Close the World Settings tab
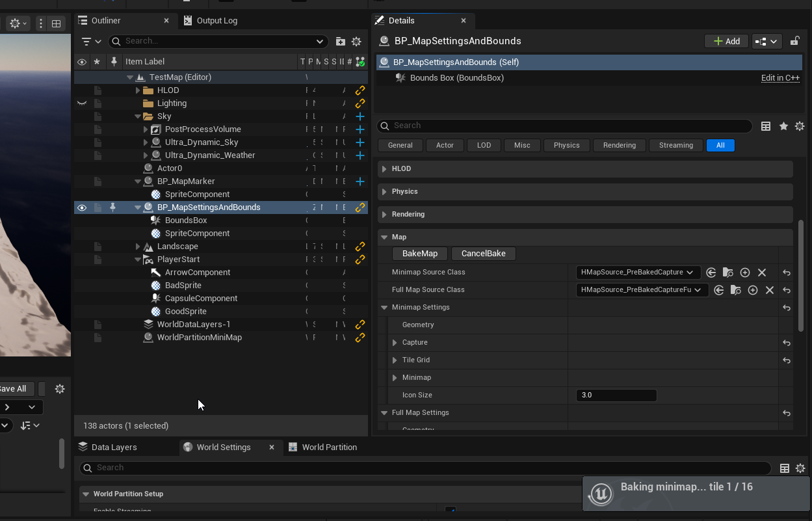Image resolution: width=812 pixels, height=521 pixels. click(x=272, y=448)
